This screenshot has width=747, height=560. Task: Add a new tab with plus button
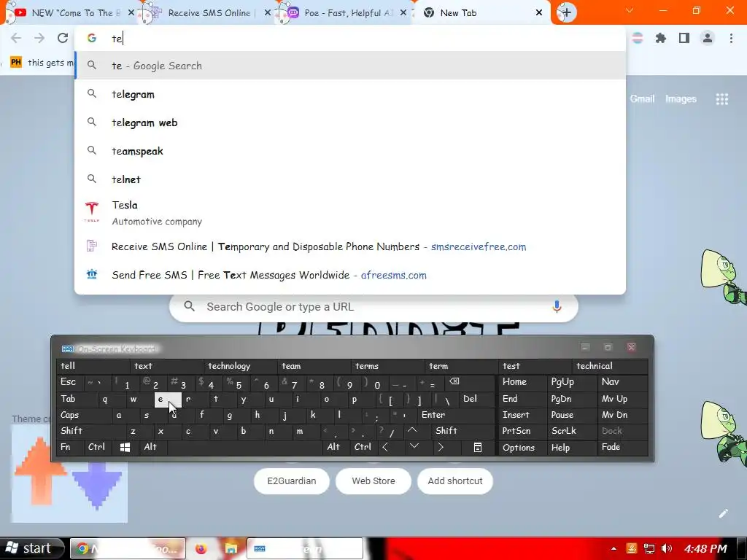566,12
